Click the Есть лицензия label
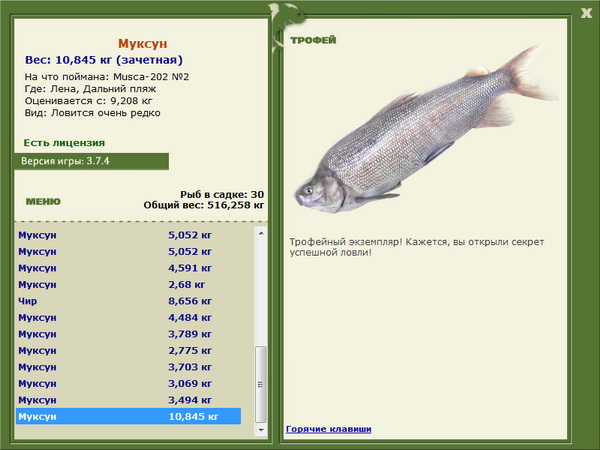 (64, 143)
